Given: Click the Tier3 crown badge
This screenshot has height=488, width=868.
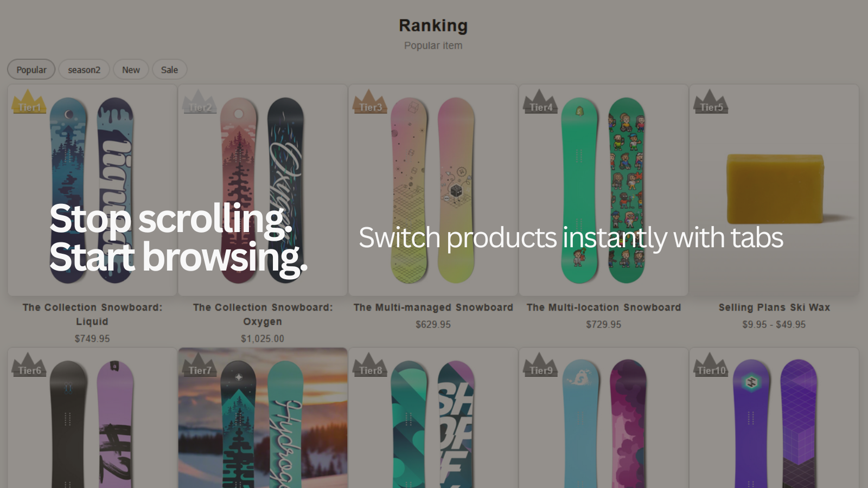Looking at the screenshot, I should (370, 105).
